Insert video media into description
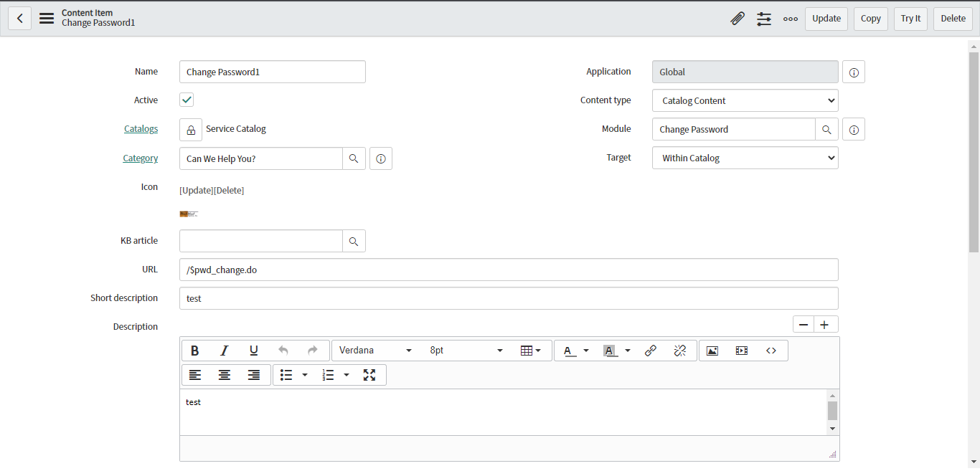 click(742, 351)
